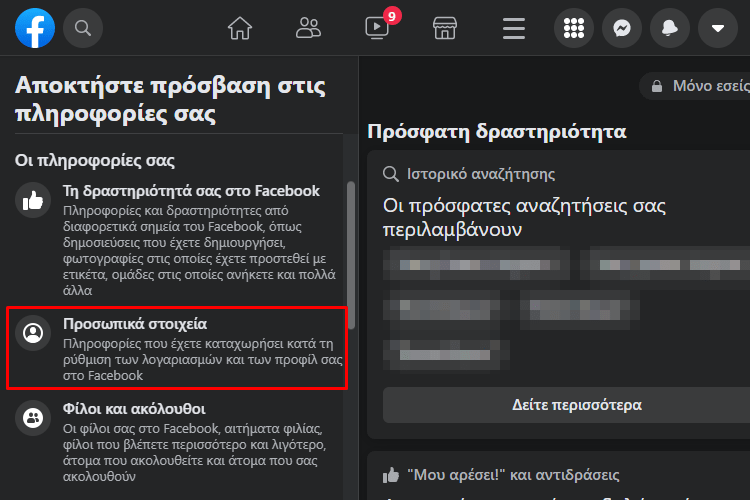This screenshot has height=500, width=750.
Task: Go to the Home feed icon
Action: tap(240, 28)
